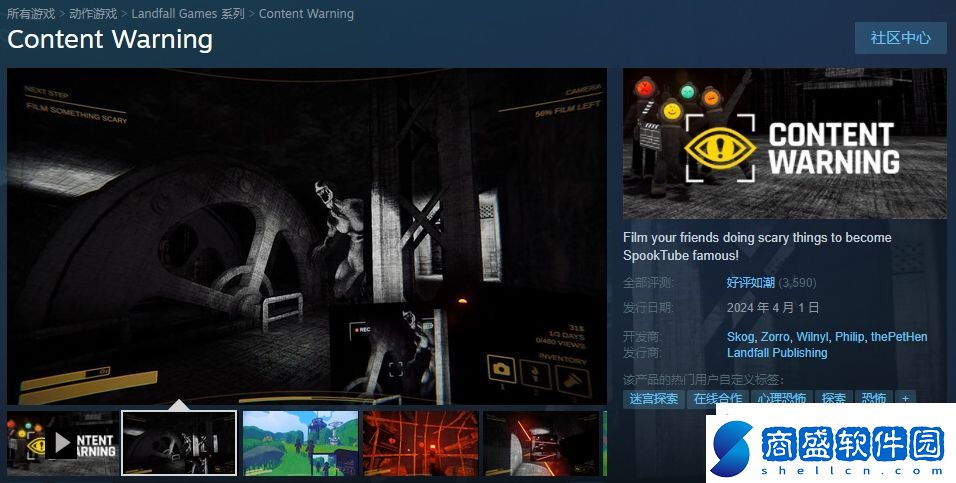Click the release date 2024 年 4 月 1 日
Viewport: 956px width, 483px height.
(772, 307)
